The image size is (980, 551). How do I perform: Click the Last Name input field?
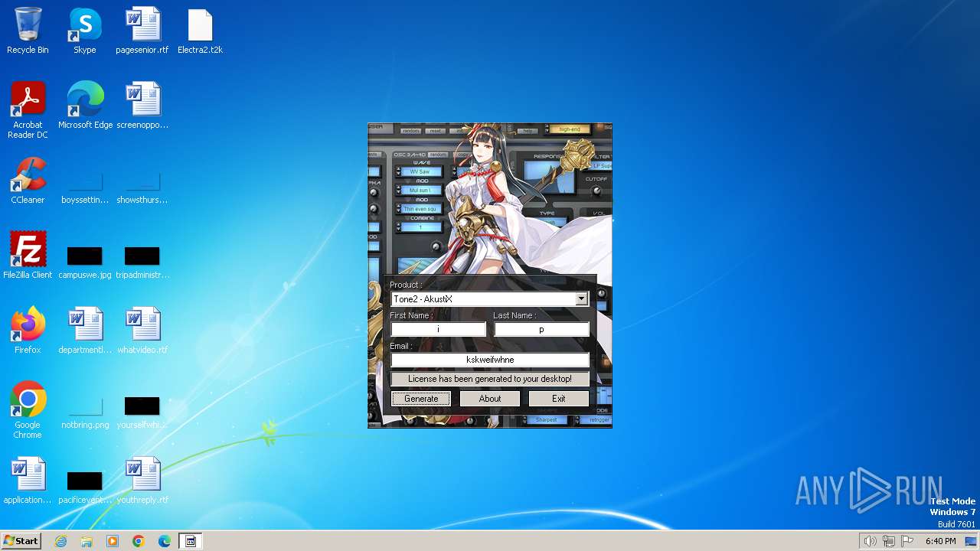coord(541,329)
